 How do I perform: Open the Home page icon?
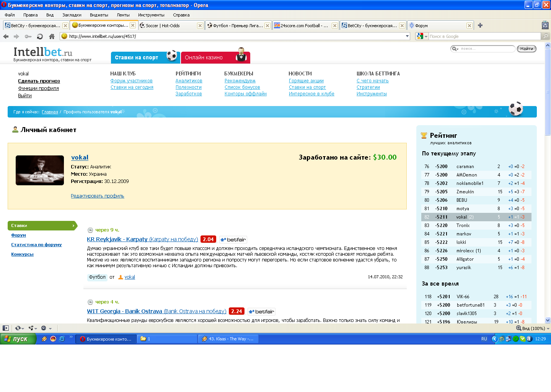point(52,36)
